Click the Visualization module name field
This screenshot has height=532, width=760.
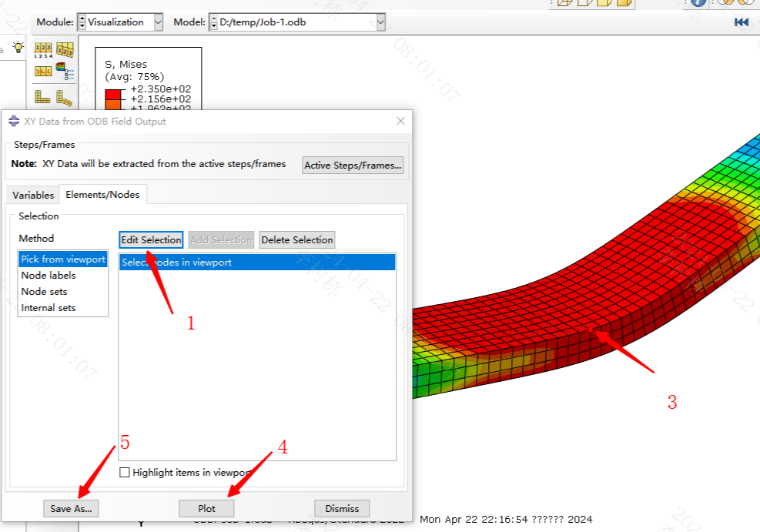120,22
